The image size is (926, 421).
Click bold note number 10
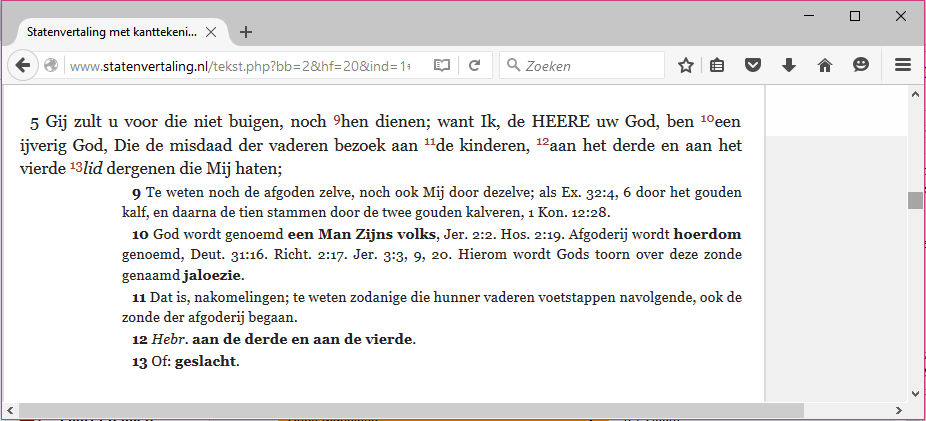pyautogui.click(x=140, y=234)
